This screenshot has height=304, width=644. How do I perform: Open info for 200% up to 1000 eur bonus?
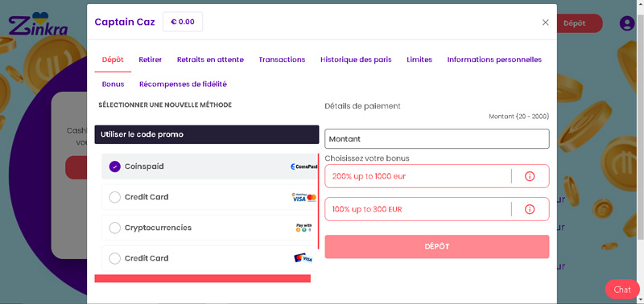coord(530,176)
